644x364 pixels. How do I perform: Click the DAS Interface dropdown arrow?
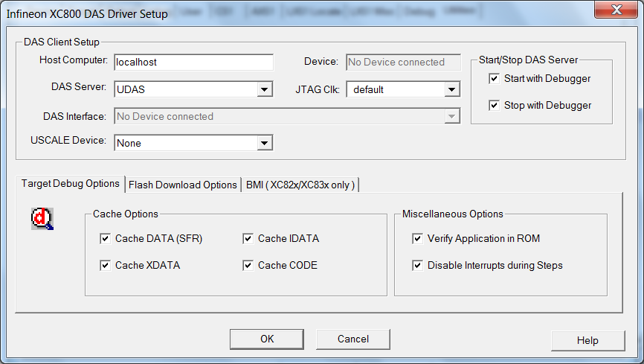click(451, 117)
